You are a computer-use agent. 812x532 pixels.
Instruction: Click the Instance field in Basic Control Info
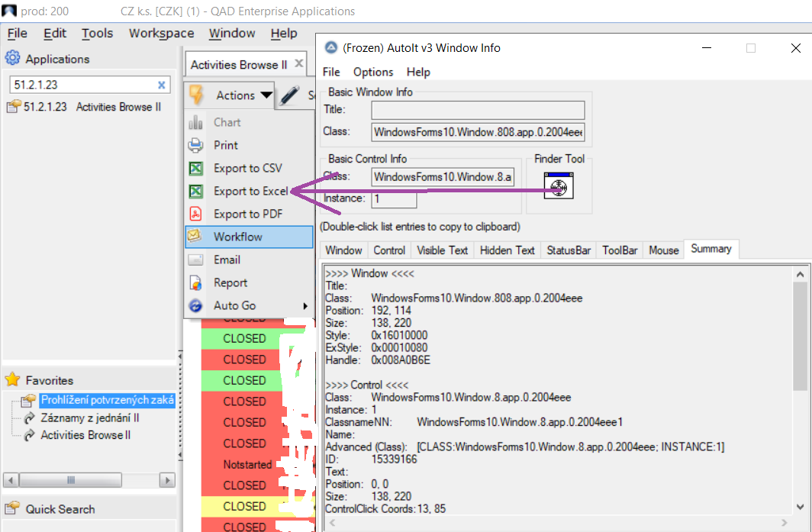(394, 199)
